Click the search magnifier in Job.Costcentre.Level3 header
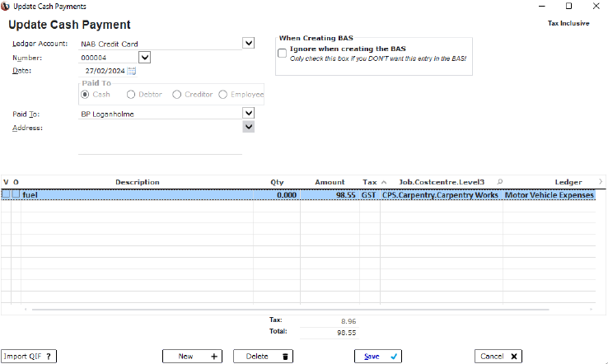The image size is (608, 364). [500, 182]
